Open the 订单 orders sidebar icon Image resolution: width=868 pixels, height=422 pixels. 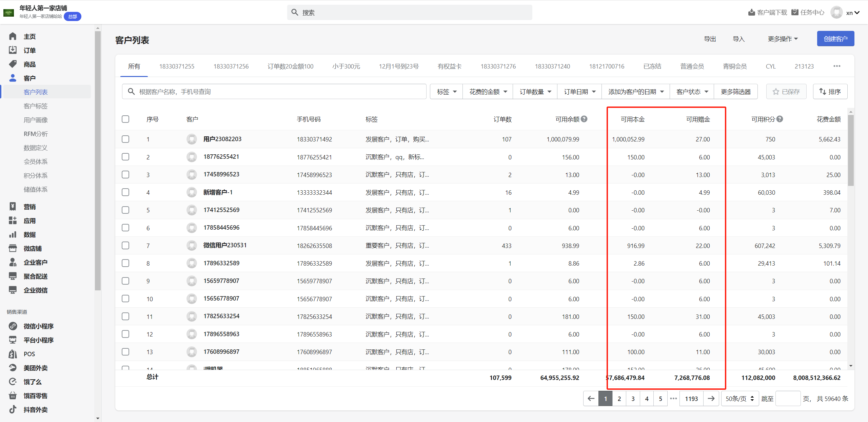13,50
